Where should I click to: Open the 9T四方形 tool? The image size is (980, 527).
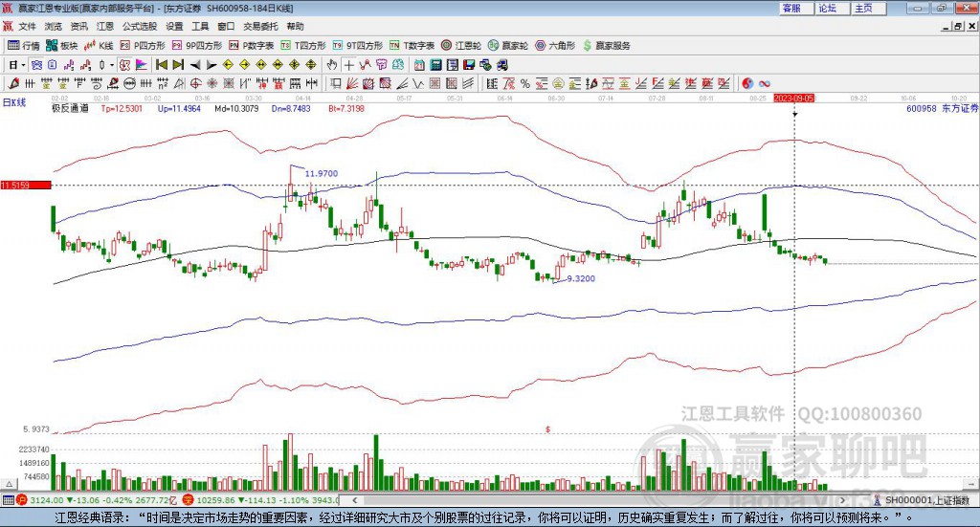(358, 46)
